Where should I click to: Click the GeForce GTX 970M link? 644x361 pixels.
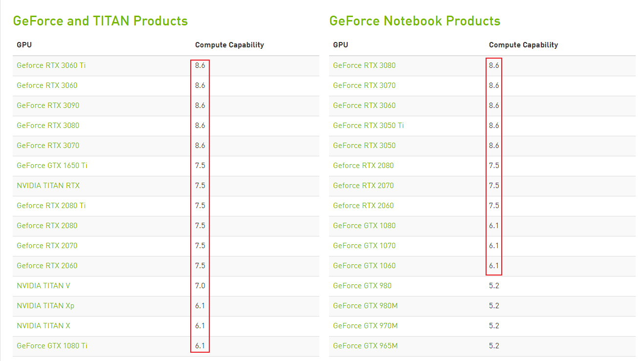[365, 326]
